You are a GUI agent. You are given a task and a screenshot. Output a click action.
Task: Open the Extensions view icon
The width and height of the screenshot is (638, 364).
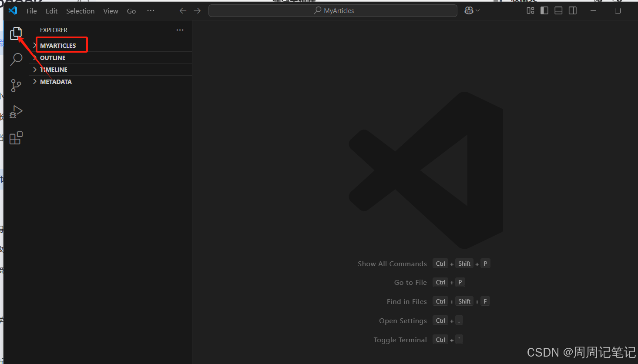click(16, 138)
